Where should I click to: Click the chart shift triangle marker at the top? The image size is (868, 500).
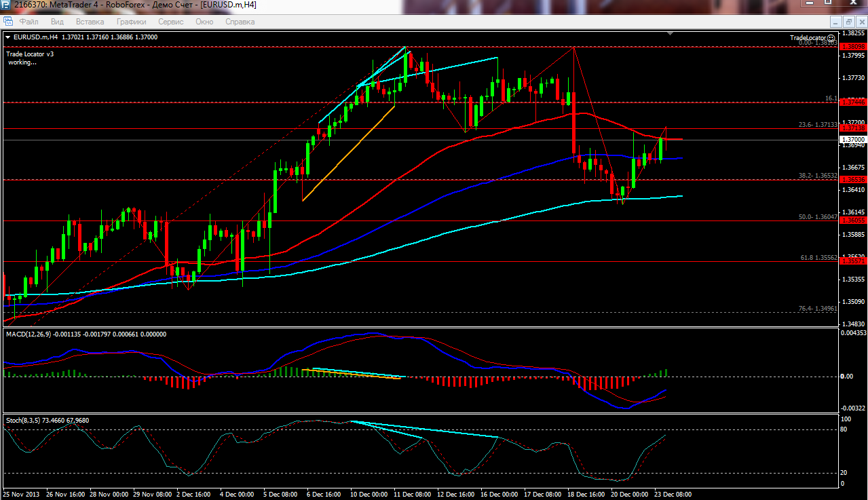(671, 33)
